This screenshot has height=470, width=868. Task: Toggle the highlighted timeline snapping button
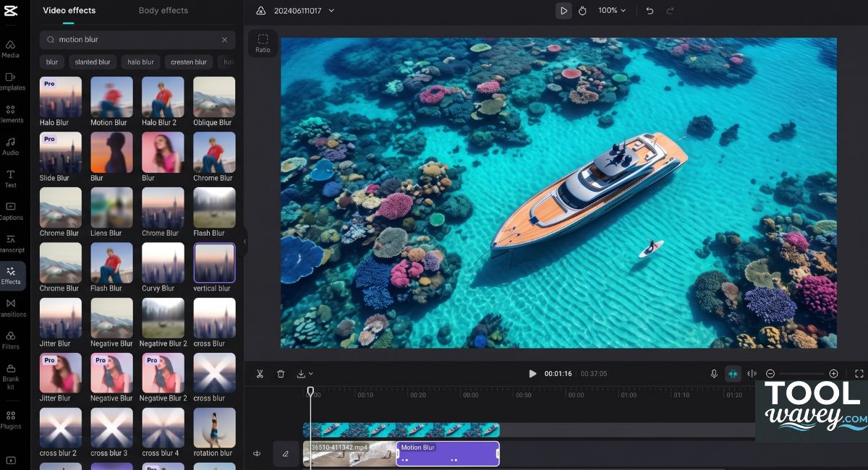click(733, 374)
